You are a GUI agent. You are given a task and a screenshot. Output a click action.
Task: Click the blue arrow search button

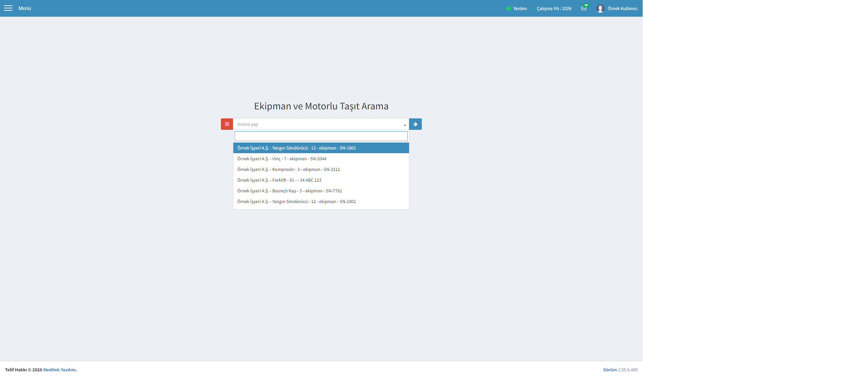coord(415,124)
